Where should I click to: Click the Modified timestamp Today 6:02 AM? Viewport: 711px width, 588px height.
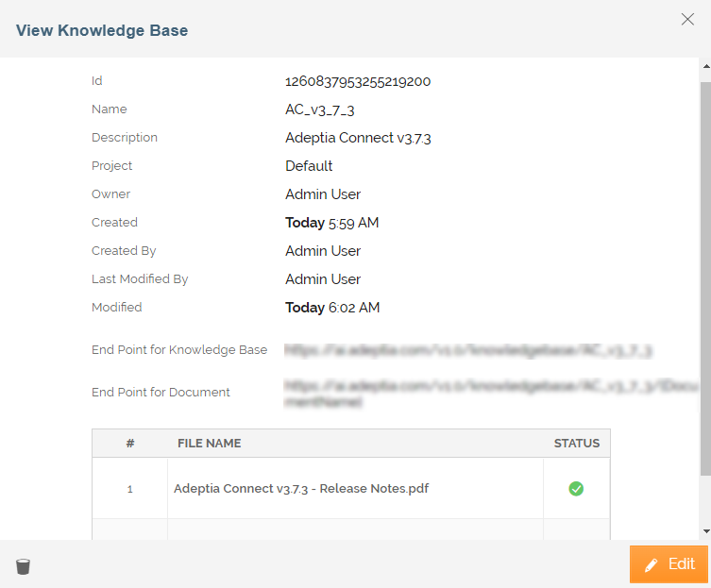pyautogui.click(x=332, y=308)
